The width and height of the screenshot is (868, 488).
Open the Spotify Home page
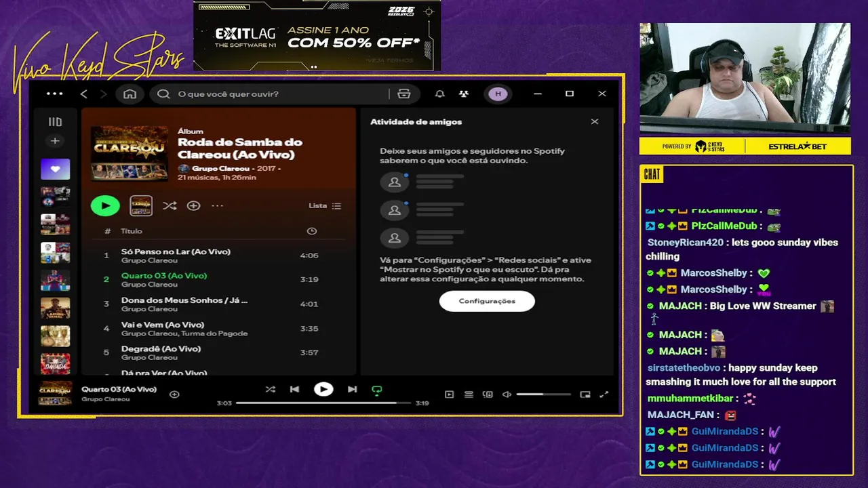tap(130, 94)
